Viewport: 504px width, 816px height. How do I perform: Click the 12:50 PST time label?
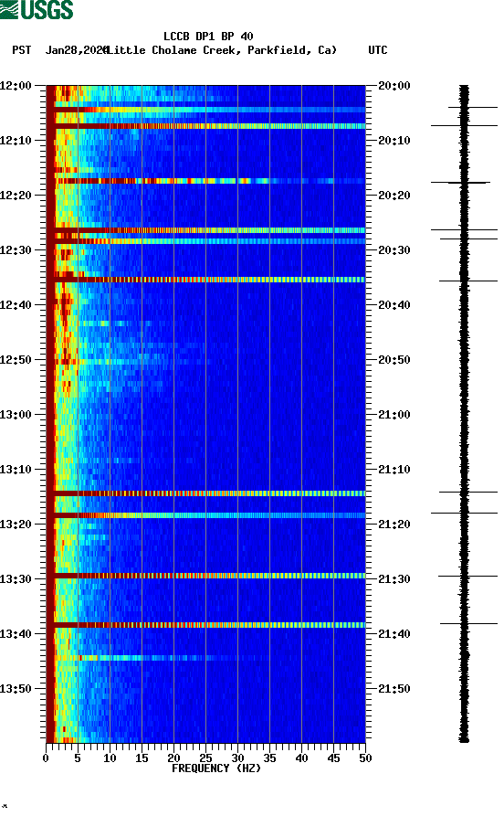click(x=16, y=360)
